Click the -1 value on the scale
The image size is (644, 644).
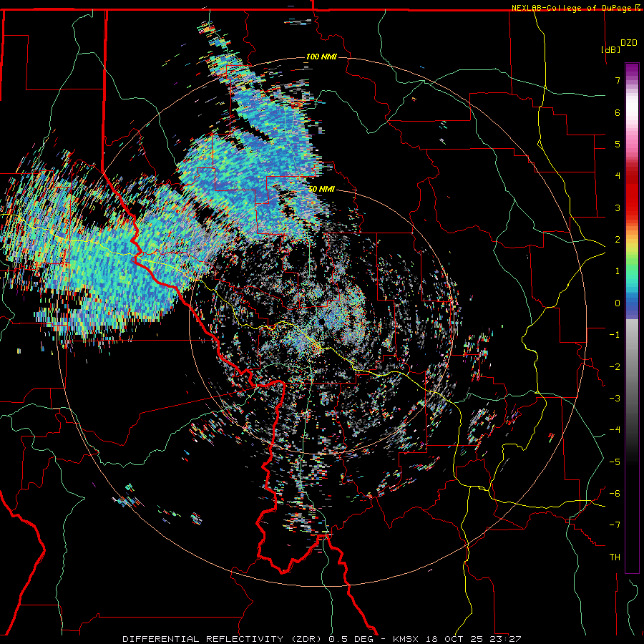tap(615, 335)
